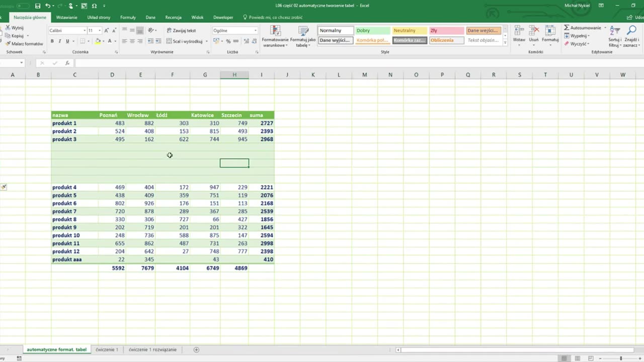Switch to the Dane ribbon tab

(x=150, y=17)
